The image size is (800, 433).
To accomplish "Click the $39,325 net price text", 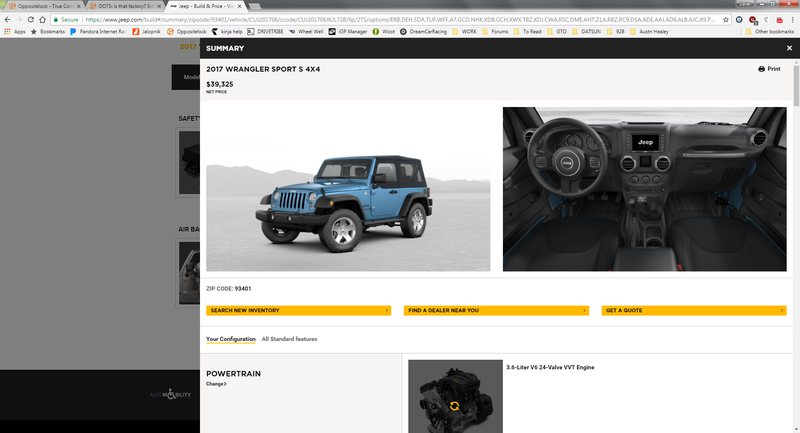I will (x=220, y=84).
